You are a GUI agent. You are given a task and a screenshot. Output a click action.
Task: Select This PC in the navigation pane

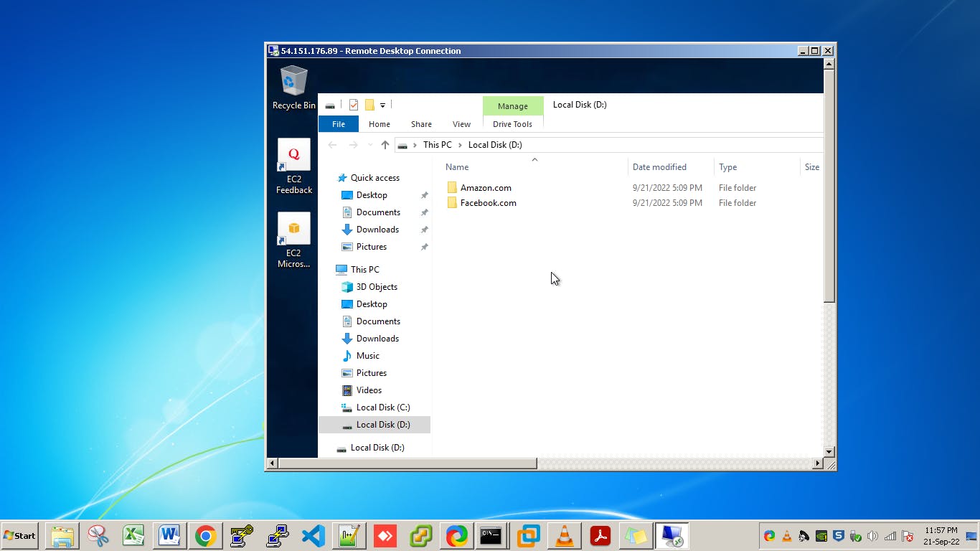pyautogui.click(x=364, y=270)
